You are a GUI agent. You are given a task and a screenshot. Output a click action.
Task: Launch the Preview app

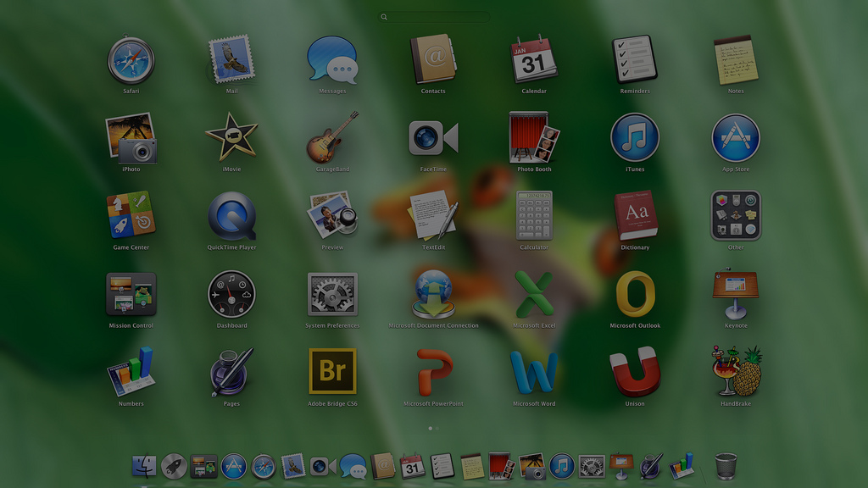[332, 215]
